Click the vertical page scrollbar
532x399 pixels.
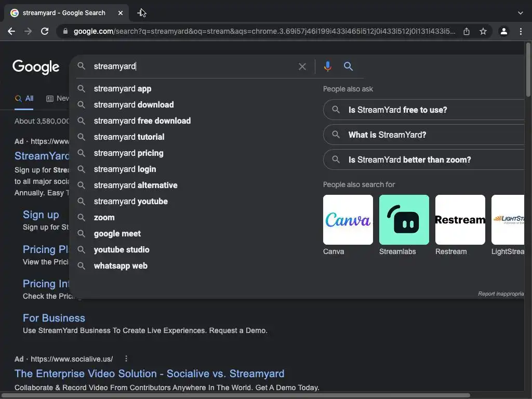click(528, 70)
